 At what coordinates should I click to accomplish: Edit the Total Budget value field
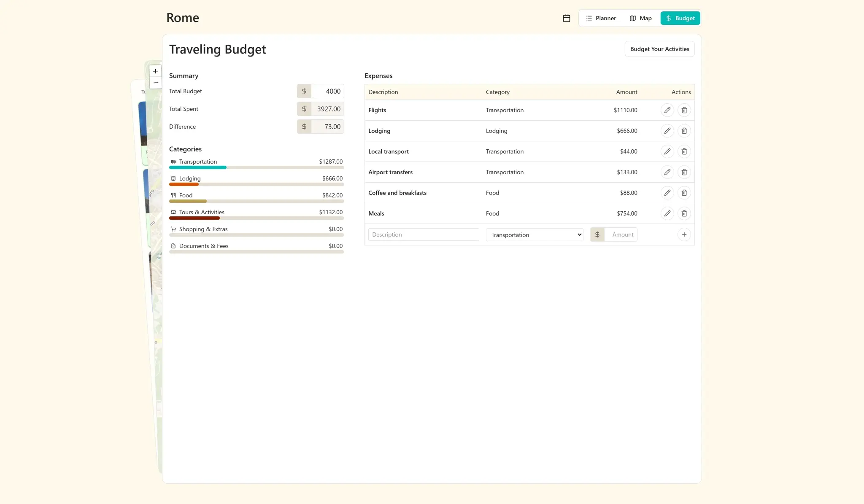click(327, 91)
